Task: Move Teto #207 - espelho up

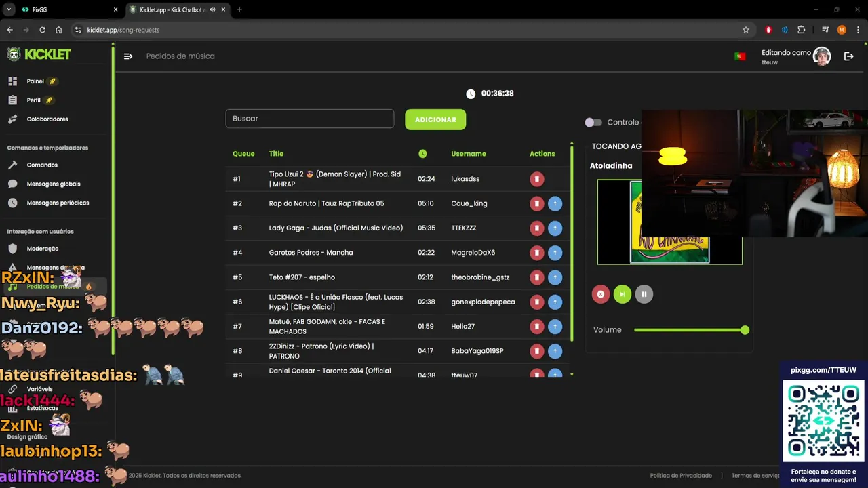Action: [555, 277]
